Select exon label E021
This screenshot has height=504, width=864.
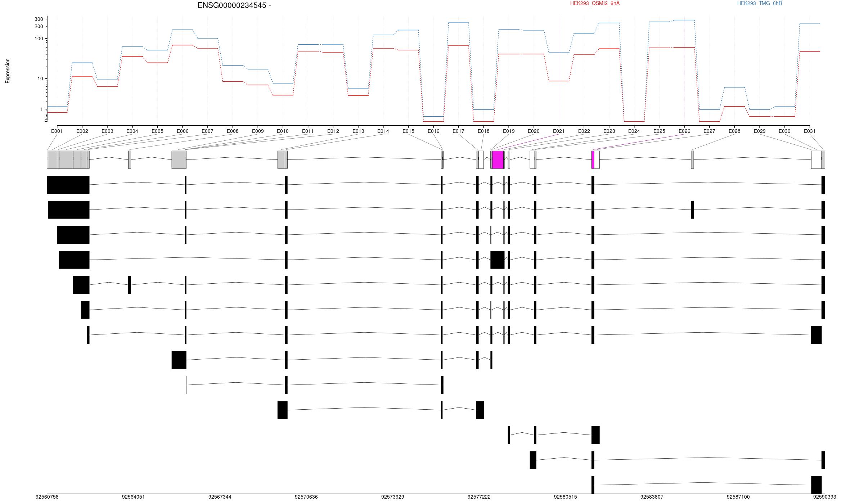pos(559,131)
